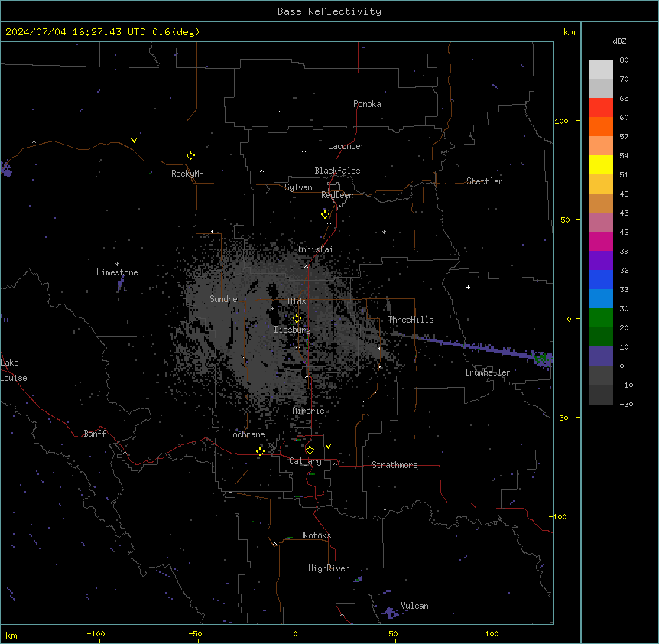The height and width of the screenshot is (644, 659).
Task: Select the 57 value on the dBZ legend
Action: point(624,137)
